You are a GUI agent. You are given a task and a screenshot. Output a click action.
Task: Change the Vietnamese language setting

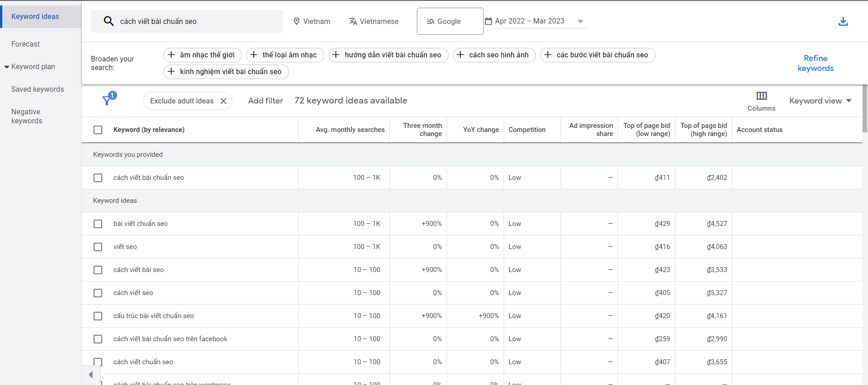374,21
